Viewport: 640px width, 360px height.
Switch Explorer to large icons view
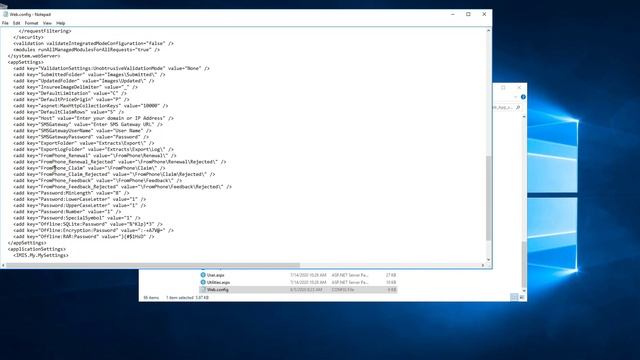522,297
